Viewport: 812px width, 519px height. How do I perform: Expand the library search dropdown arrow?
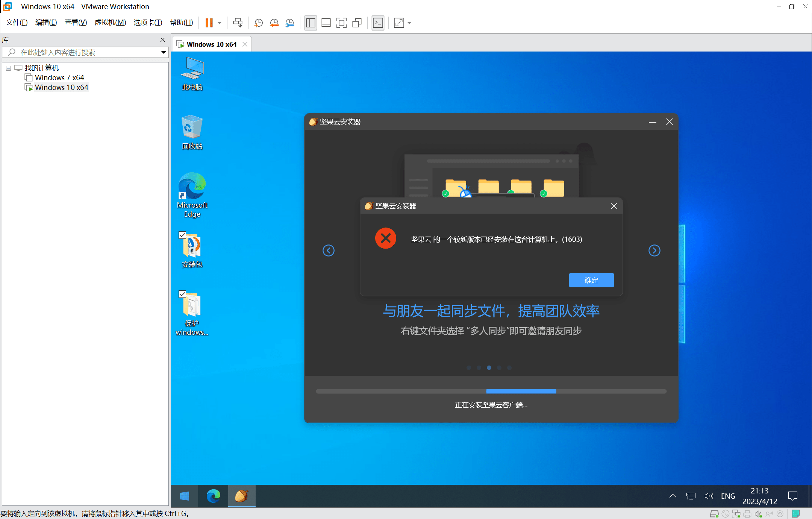(x=164, y=52)
